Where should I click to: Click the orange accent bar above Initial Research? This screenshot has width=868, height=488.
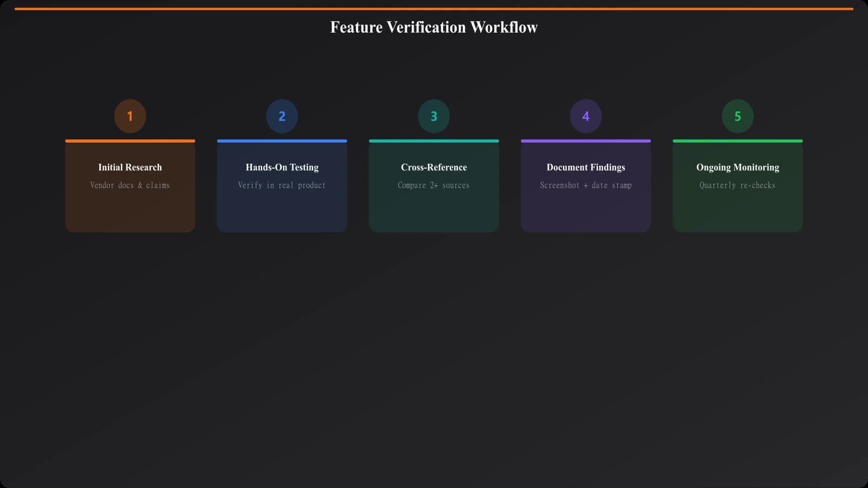point(130,140)
